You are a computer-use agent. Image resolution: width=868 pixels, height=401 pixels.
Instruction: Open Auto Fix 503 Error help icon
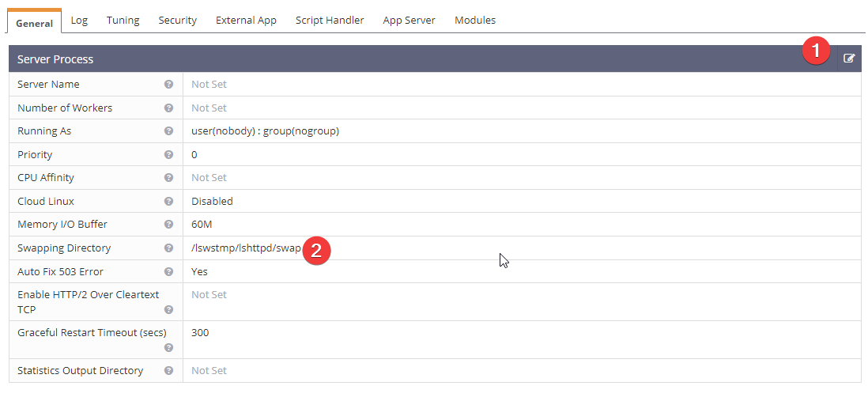coord(169,271)
